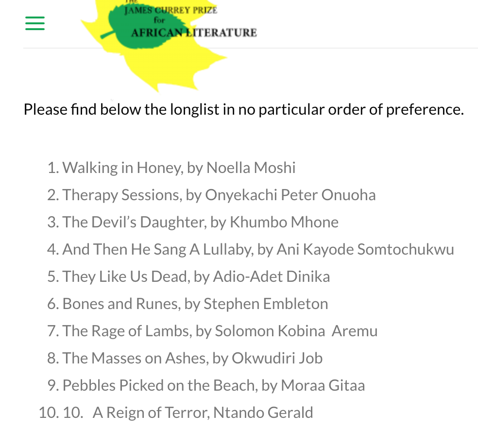Open the green hamburger menu
Screen dimensions: 478x448
click(35, 23)
